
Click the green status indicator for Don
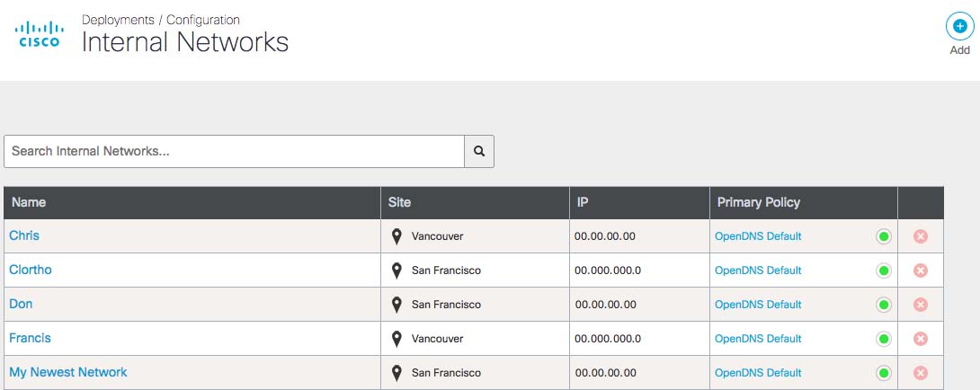click(884, 305)
